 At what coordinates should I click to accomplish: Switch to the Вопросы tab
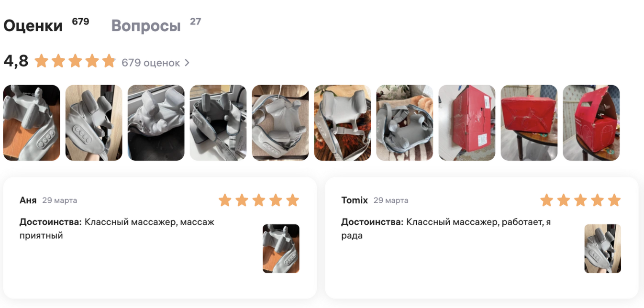[x=146, y=26]
